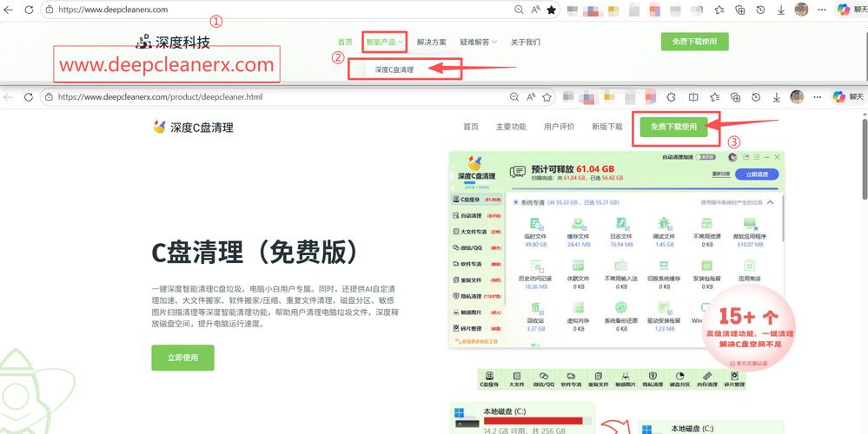
Task: Open 新版下载 on the product page navigation
Action: (607, 127)
